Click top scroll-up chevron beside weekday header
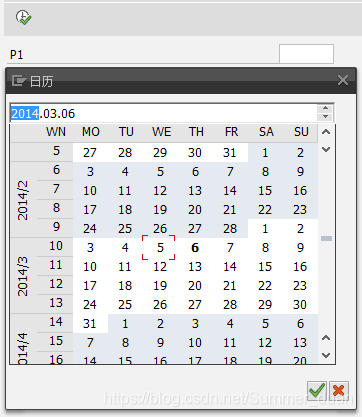Image resolution: width=362 pixels, height=417 pixels. [x=326, y=132]
